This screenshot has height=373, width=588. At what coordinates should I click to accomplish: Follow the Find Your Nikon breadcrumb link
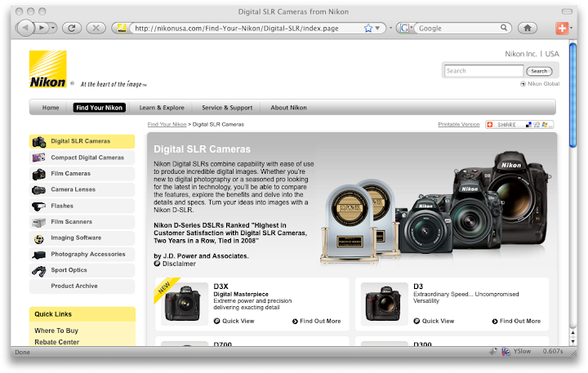pos(167,124)
